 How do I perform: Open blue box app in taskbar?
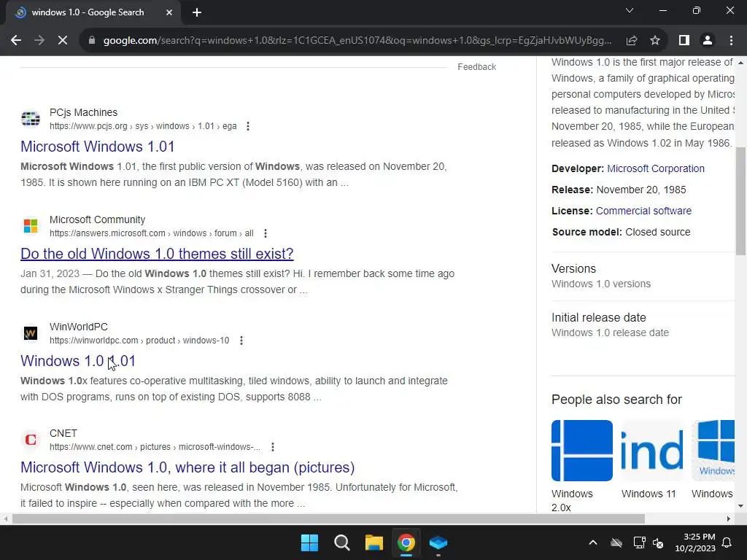pyautogui.click(x=438, y=542)
